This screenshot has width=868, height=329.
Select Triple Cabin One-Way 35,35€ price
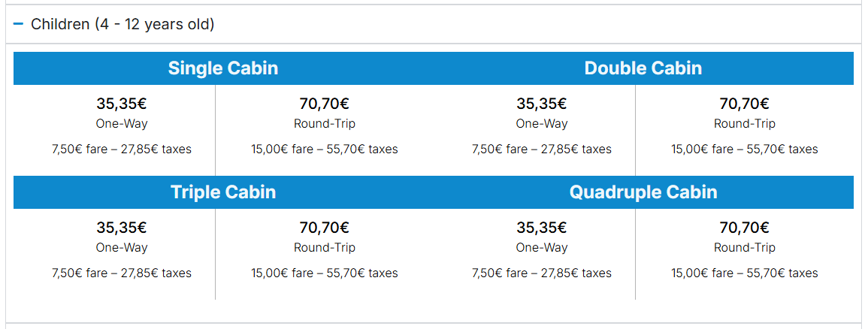(121, 228)
